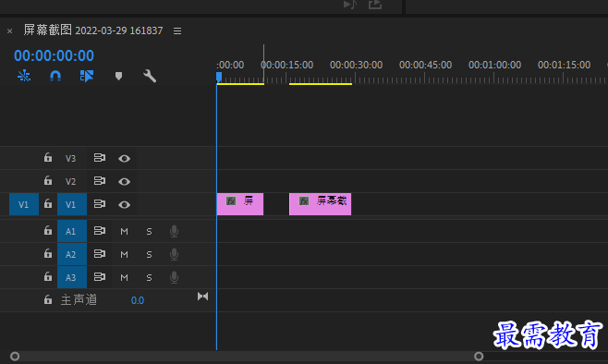This screenshot has height=364, width=608.
Task: Toggle lock on the 主声道 track
Action: click(48, 299)
